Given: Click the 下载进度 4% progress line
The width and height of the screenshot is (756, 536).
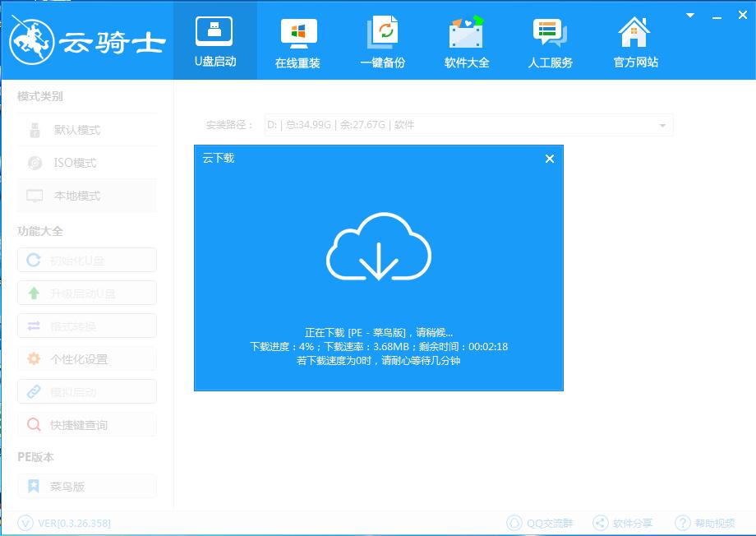Looking at the screenshot, I should (379, 346).
